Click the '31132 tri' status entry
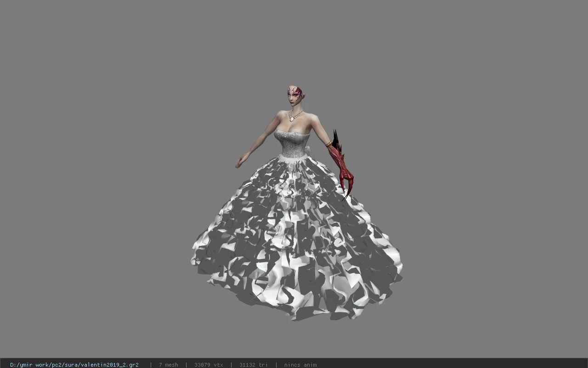588x368 pixels. click(x=253, y=365)
